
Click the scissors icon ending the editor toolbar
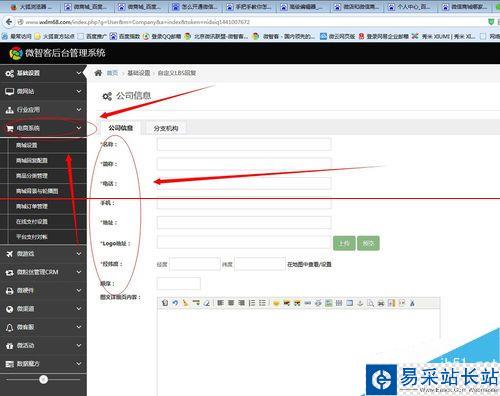412,303
